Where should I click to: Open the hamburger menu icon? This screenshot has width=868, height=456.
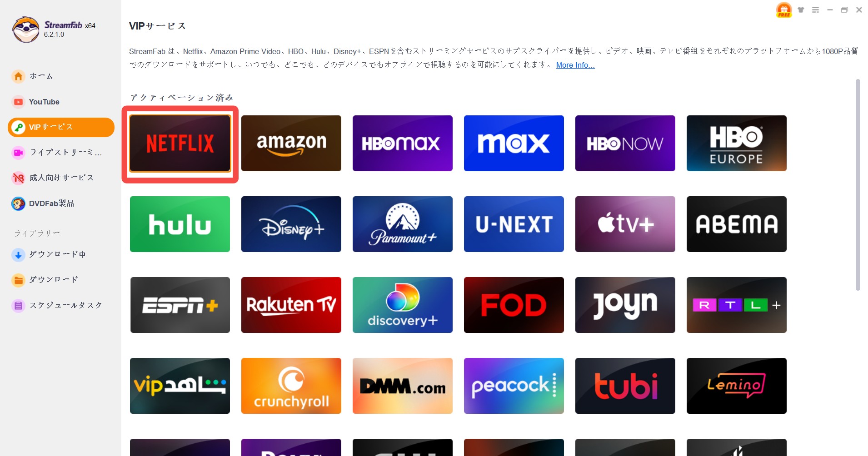coord(815,10)
